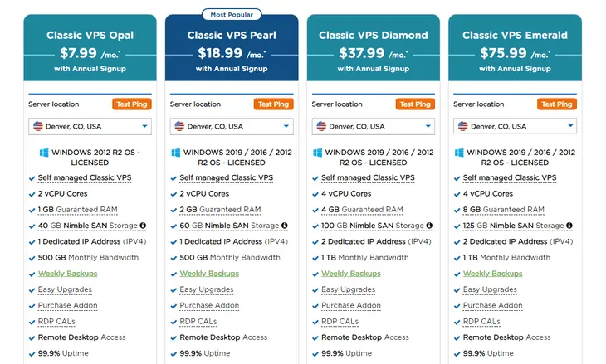Expand the Diamond plan's Denver location selector
This screenshot has height=364, width=606.
tap(373, 127)
